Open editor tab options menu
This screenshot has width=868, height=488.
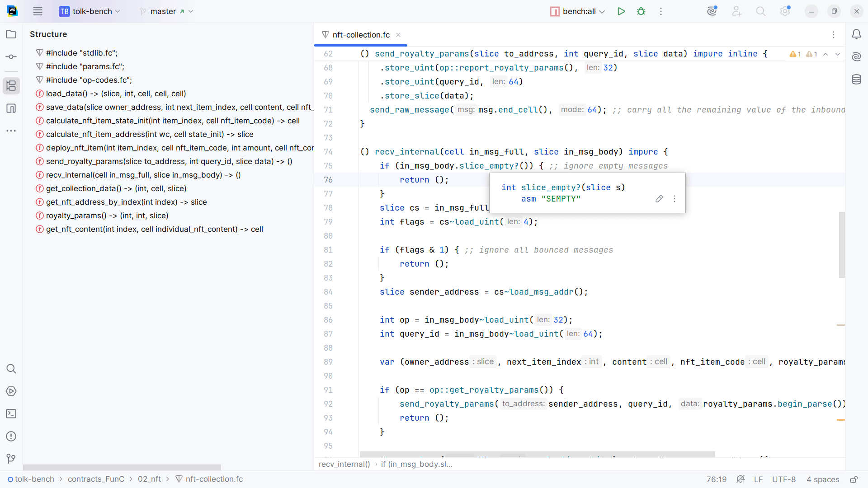tap(834, 35)
